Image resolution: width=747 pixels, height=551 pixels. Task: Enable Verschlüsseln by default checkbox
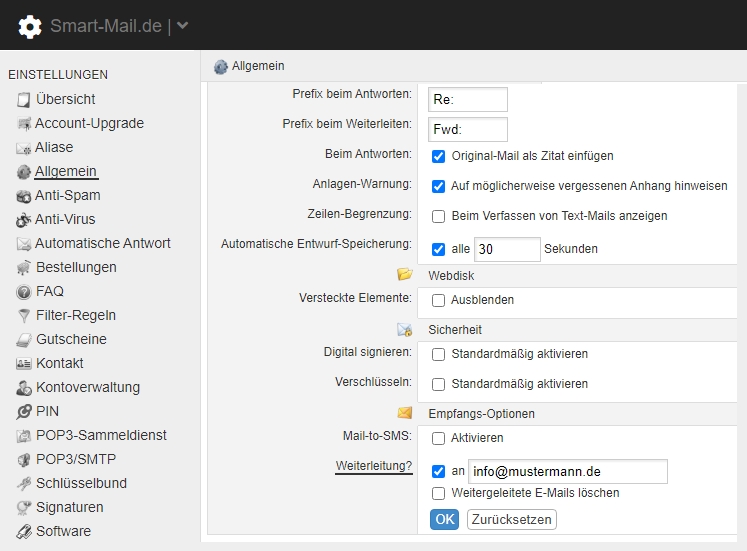(x=438, y=384)
